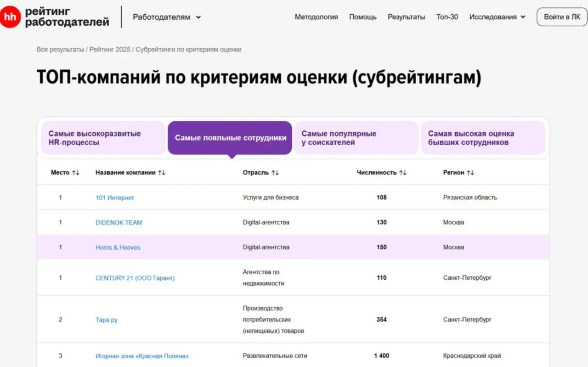Switch to Самые высокоразвитые HR-процессы tab
Screen dimensions: 588x367
(103, 138)
